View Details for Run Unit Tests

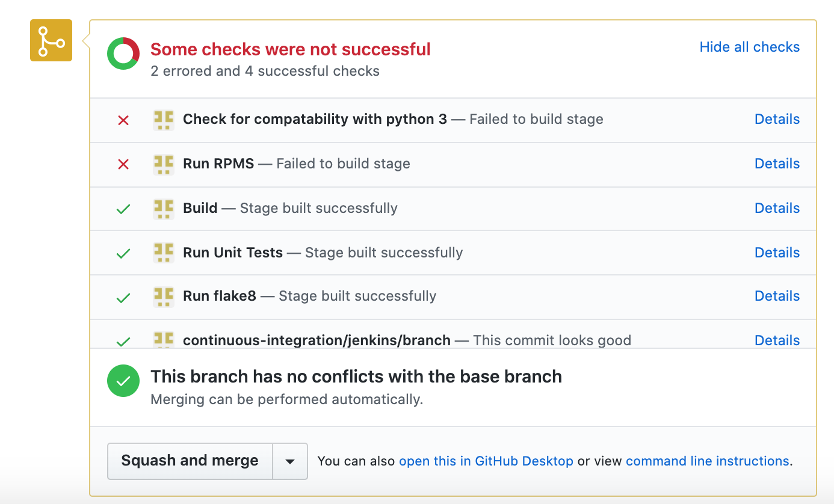777,253
